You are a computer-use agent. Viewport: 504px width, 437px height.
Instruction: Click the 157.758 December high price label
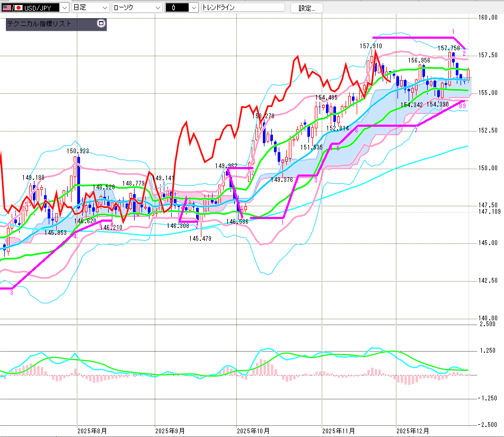448,48
